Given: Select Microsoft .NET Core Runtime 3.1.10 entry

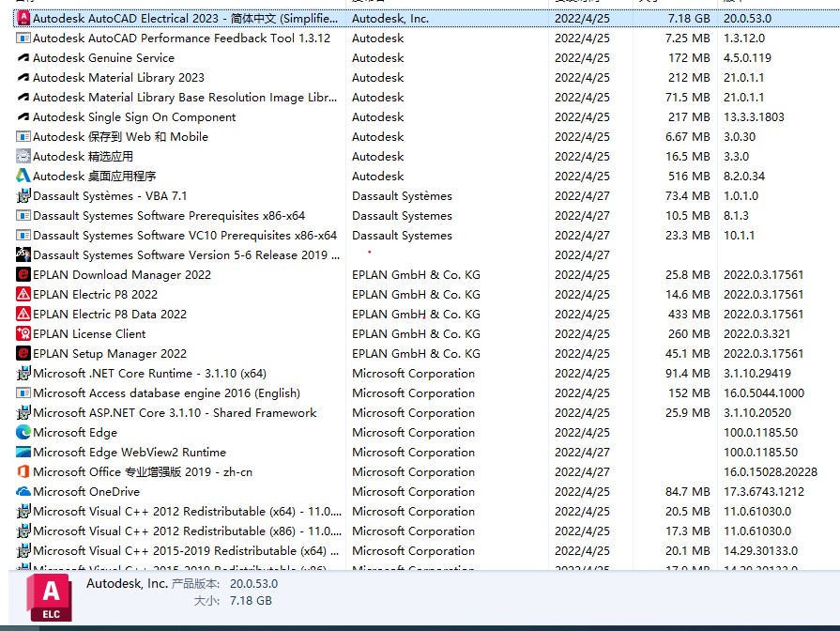Looking at the screenshot, I should pyautogui.click(x=149, y=373).
